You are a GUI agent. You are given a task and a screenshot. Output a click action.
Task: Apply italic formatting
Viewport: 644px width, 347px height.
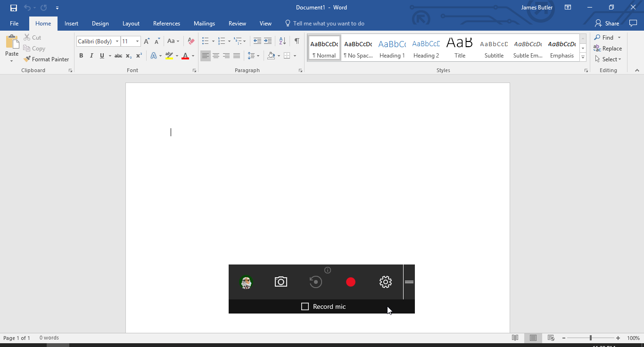(x=91, y=56)
